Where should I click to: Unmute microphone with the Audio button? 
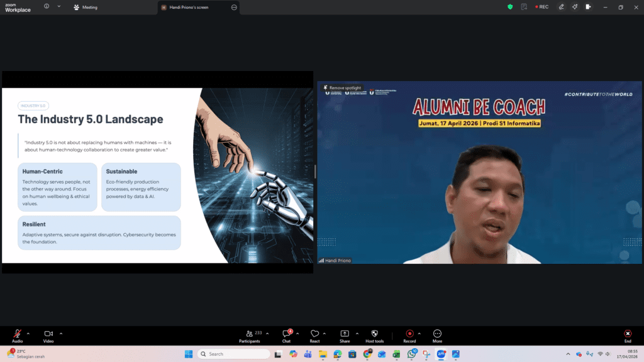click(x=17, y=334)
